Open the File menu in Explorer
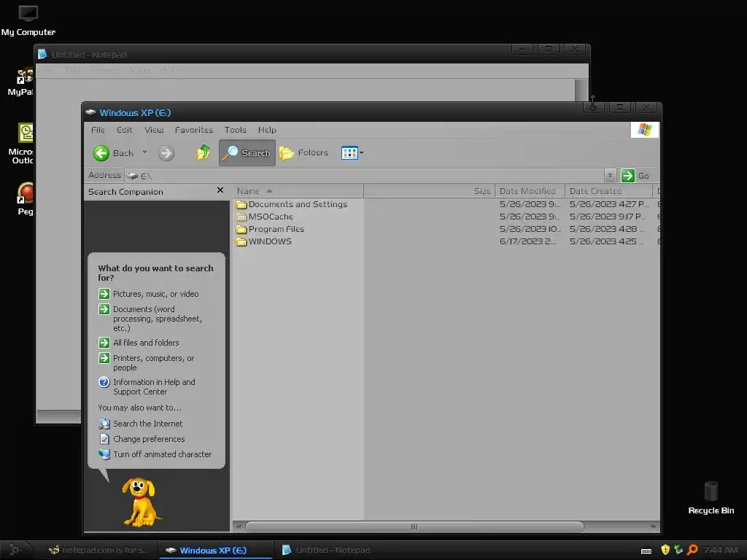747x560 pixels. click(98, 130)
